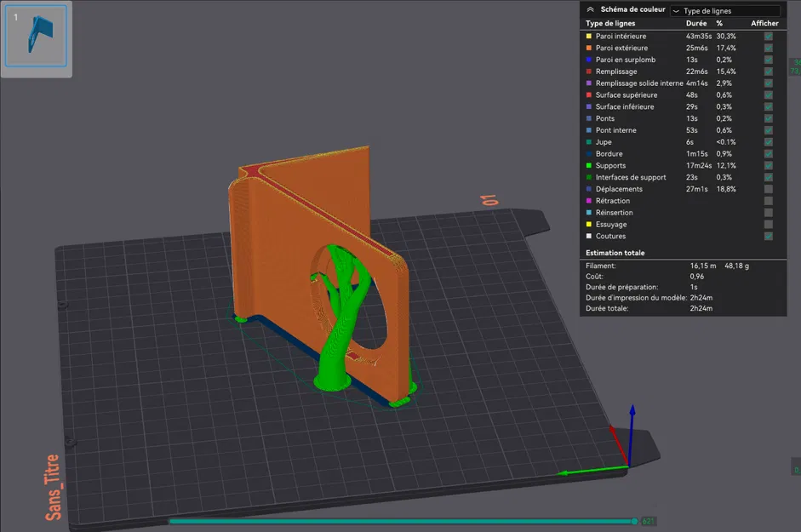Toggle Coutures visibility checkbox
Viewport: 801px width, 532px height.
coord(769,236)
